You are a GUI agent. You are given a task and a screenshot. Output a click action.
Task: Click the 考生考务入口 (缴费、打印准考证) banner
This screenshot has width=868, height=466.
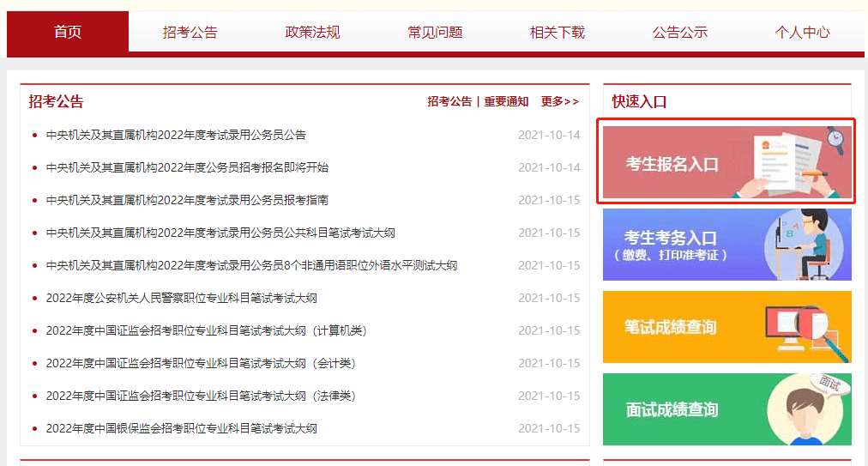coord(726,245)
